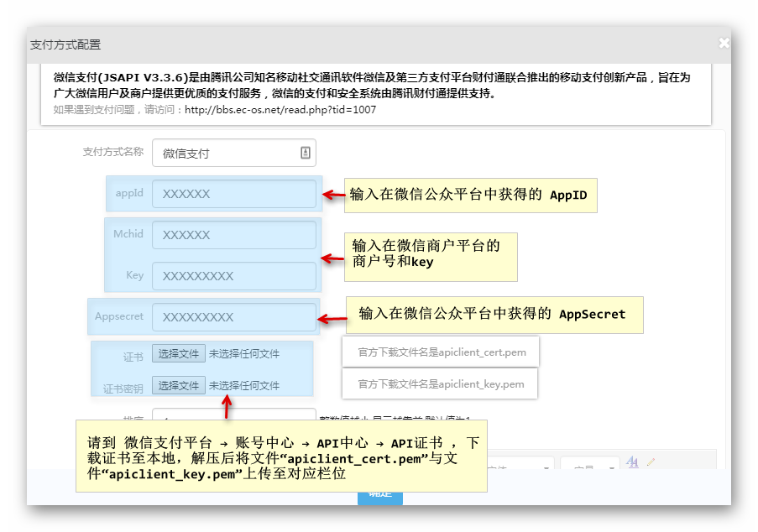The width and height of the screenshot is (758, 532).
Task: Close the 支付方式配置 dialog
Action: [x=724, y=44]
